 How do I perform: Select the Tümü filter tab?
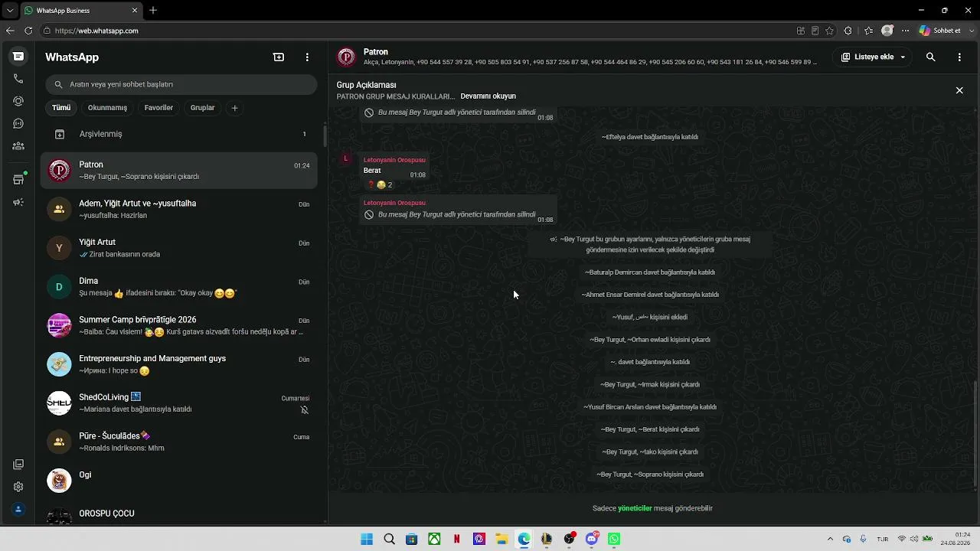point(61,108)
